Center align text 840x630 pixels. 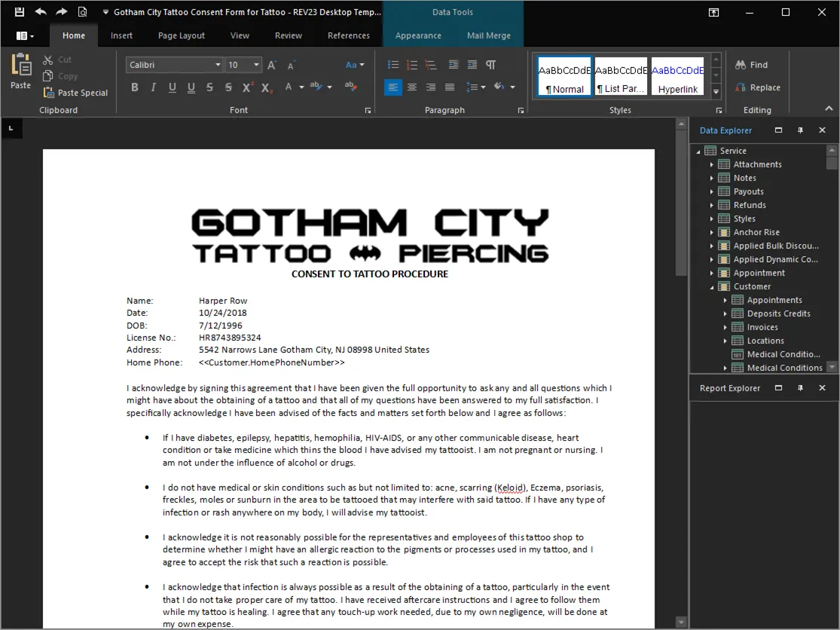click(412, 87)
